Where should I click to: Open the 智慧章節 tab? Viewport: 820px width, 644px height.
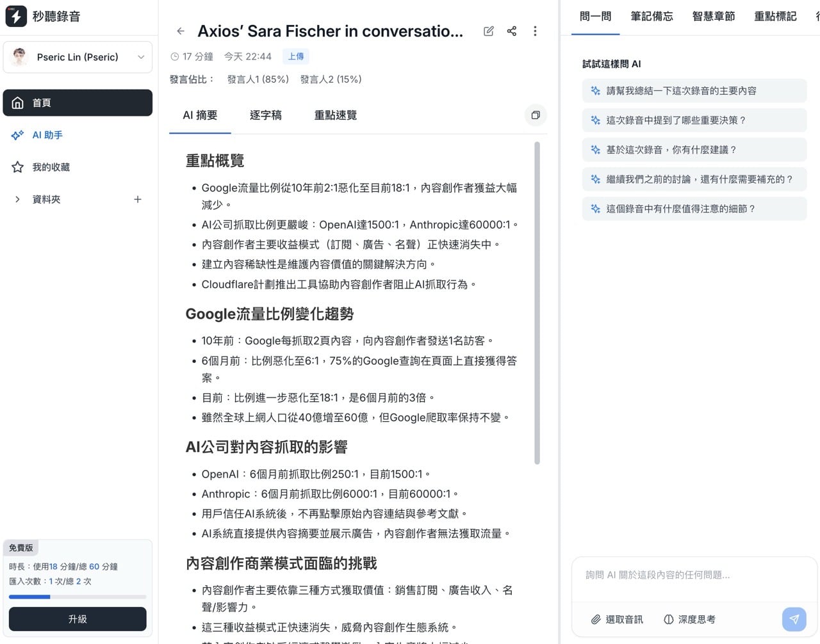(x=714, y=16)
